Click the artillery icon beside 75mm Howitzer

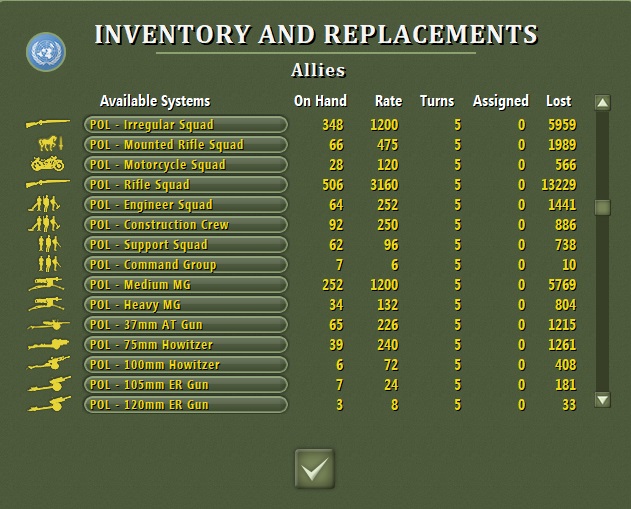coord(49,344)
